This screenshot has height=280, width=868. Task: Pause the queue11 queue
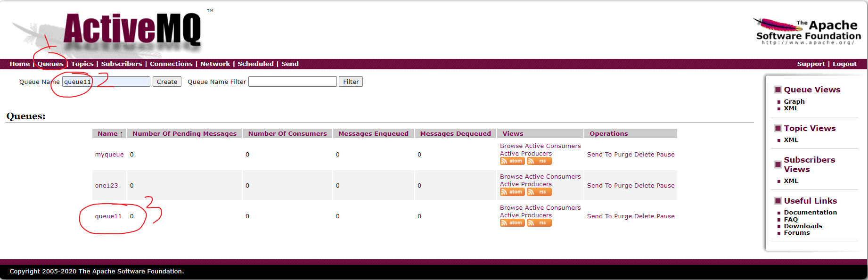[x=665, y=216]
